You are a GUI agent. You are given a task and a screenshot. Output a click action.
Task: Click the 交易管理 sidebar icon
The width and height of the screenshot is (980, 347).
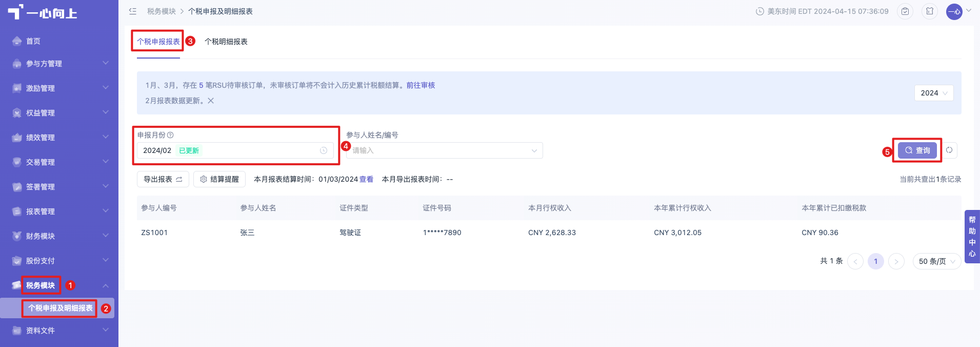coord(17,162)
